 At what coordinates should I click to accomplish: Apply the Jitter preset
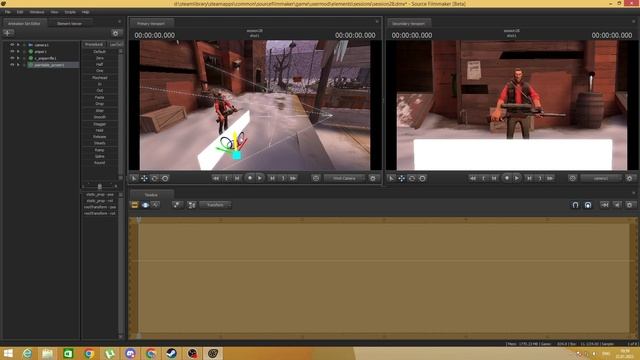click(100, 111)
